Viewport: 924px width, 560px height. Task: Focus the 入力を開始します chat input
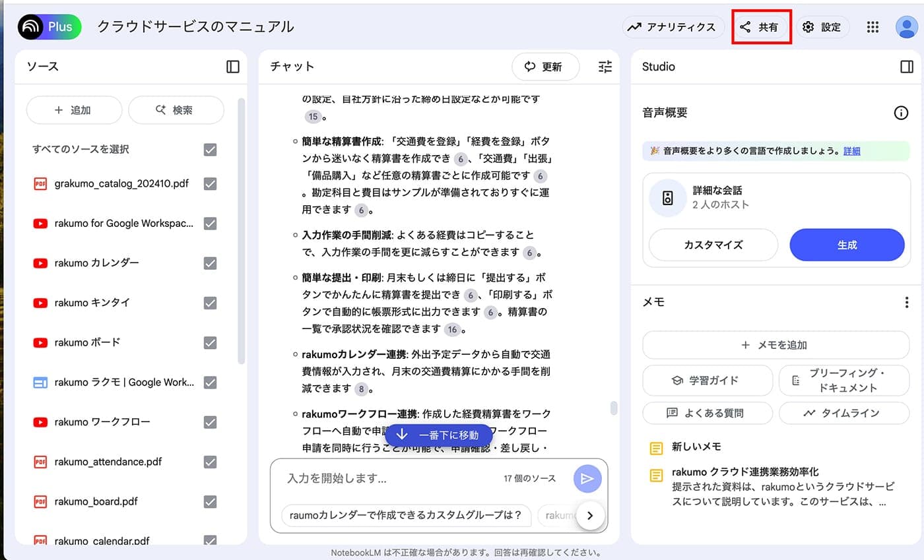click(x=389, y=478)
